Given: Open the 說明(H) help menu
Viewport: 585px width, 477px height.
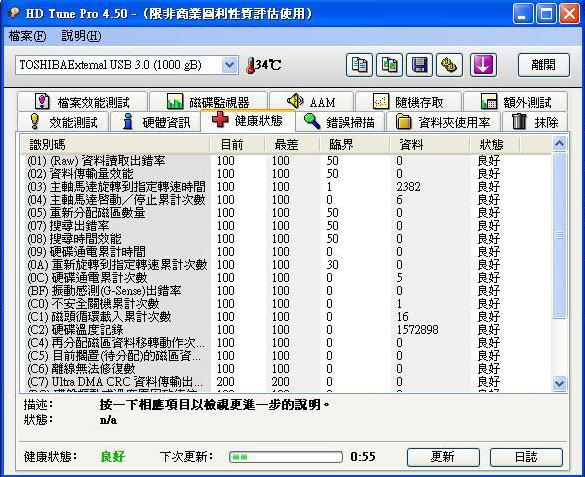Looking at the screenshot, I should [81, 36].
